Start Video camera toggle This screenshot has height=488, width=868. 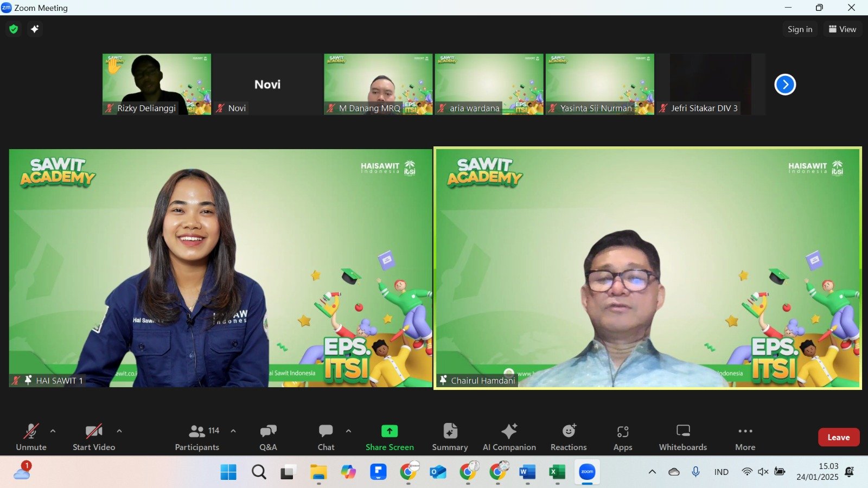(x=94, y=437)
